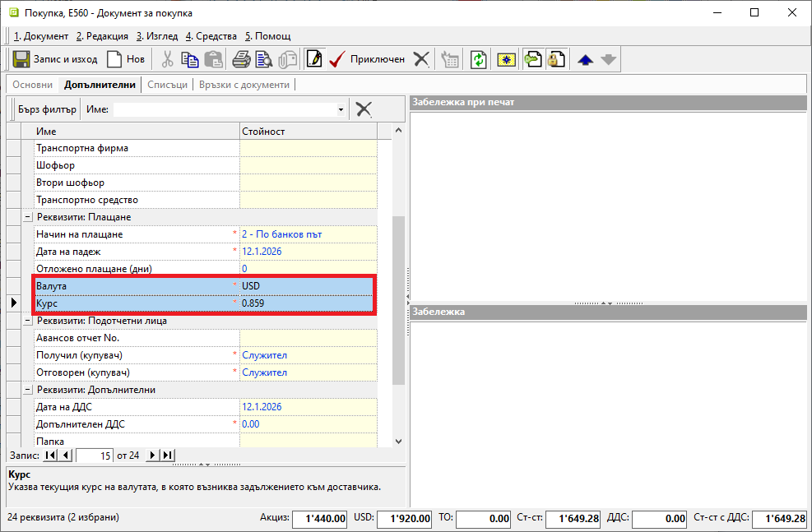Open the Име filter dropdown arrow
Viewport: 812px width, 532px height.
(x=341, y=109)
